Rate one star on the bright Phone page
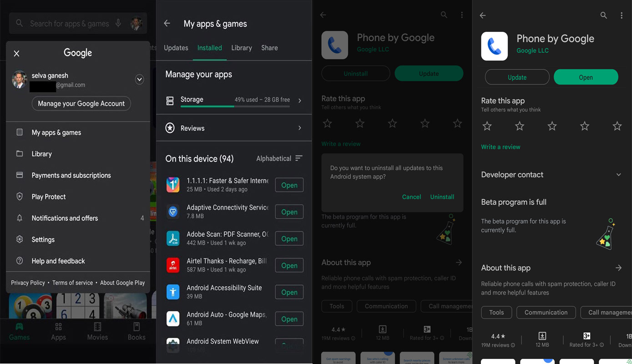Image resolution: width=632 pixels, height=364 pixels. click(x=487, y=126)
